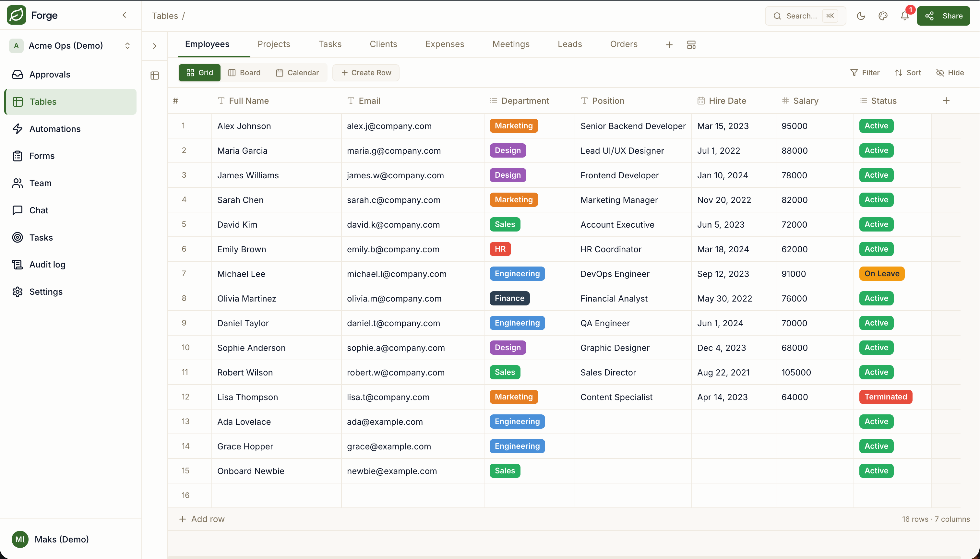Image resolution: width=980 pixels, height=559 pixels.
Task: Open the Orders tab
Action: click(624, 44)
